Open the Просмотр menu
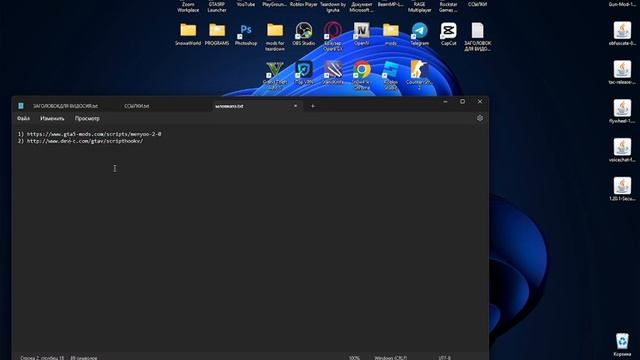This screenshot has width=640, height=360. [x=87, y=118]
